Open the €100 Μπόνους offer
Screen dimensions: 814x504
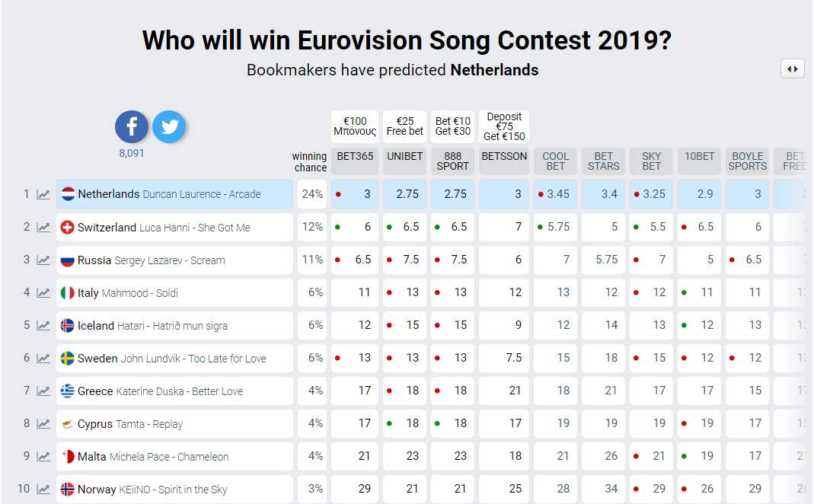pos(355,126)
